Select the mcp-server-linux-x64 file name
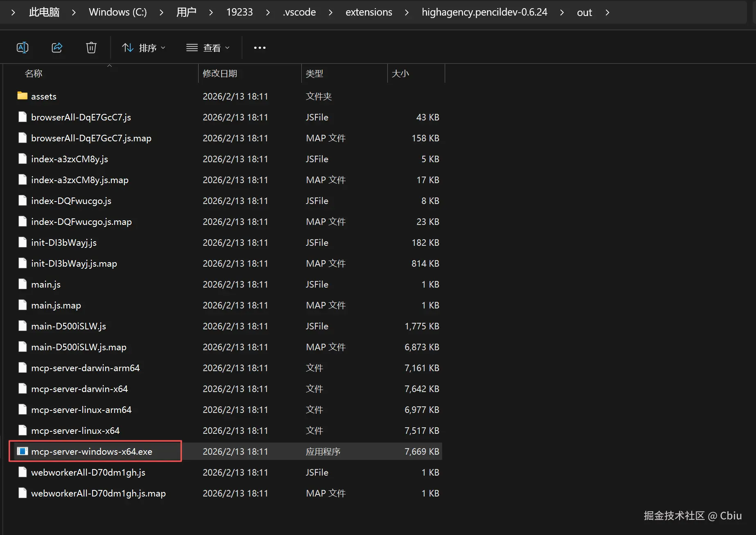The image size is (756, 535). [75, 431]
